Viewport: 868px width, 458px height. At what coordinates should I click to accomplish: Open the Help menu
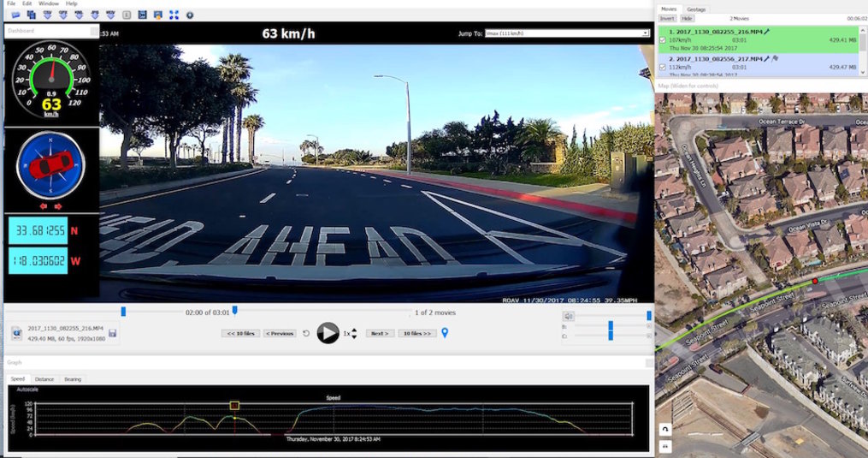point(72,3)
